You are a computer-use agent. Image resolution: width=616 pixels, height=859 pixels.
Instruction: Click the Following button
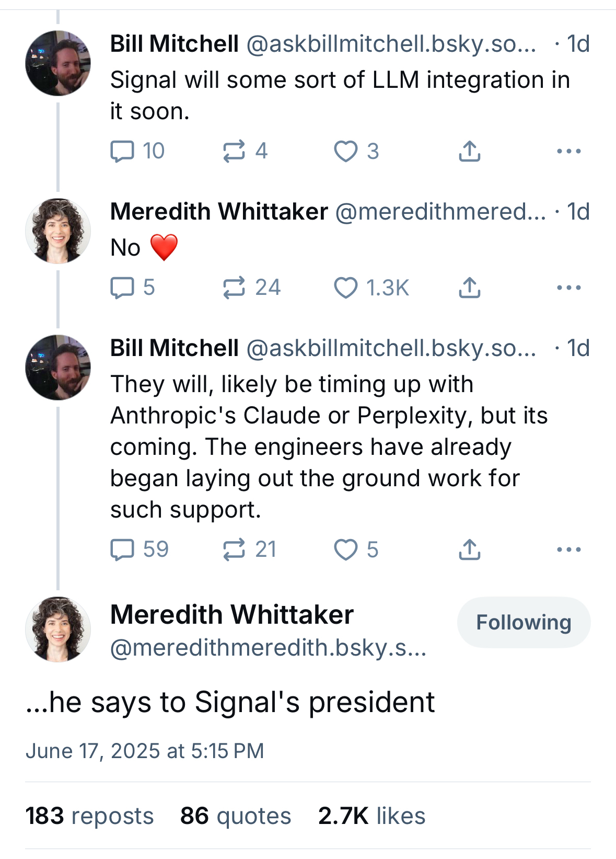click(x=524, y=622)
